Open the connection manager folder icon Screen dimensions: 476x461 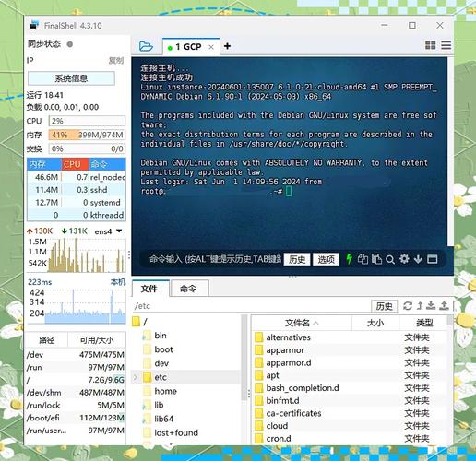tap(146, 46)
